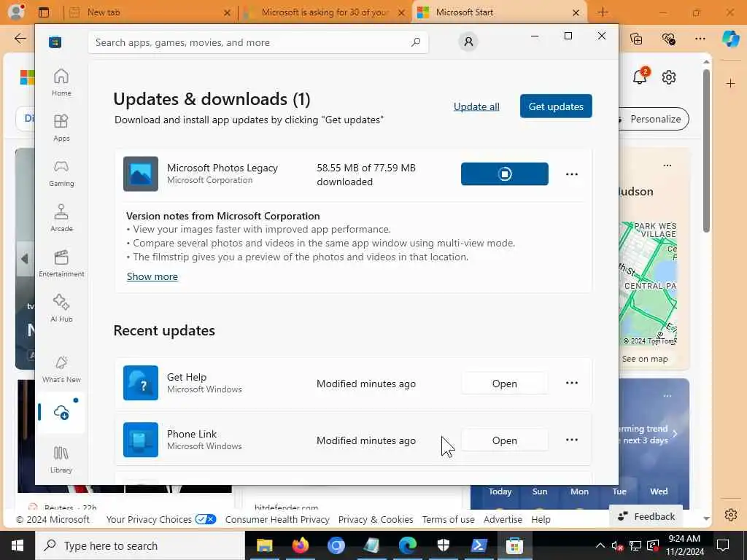The height and width of the screenshot is (560, 747).
Task: Open Edge Browser essentials heart icon
Action: point(668,39)
